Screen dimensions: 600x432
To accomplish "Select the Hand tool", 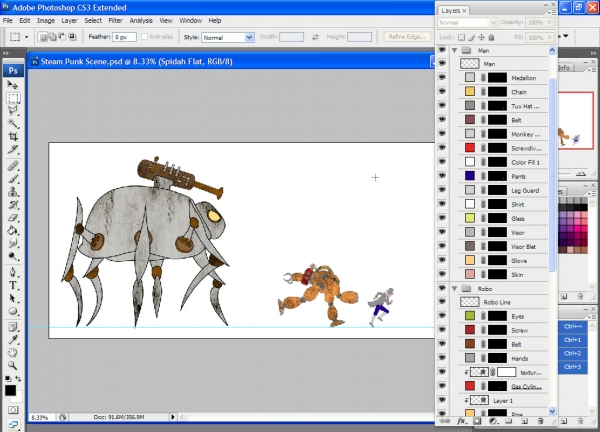I will coord(13,352).
